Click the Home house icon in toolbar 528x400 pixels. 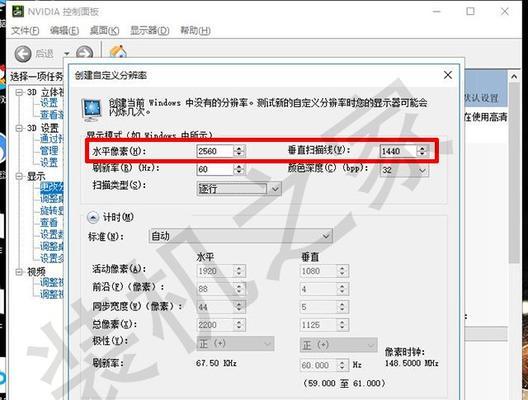pyautogui.click(x=118, y=52)
